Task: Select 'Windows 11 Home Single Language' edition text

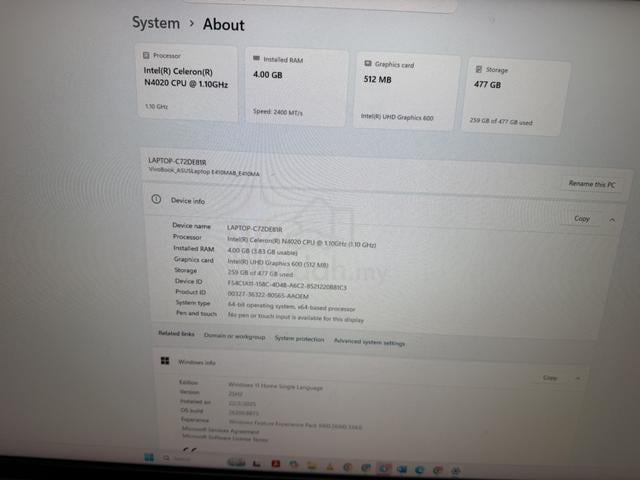Action: [x=276, y=386]
